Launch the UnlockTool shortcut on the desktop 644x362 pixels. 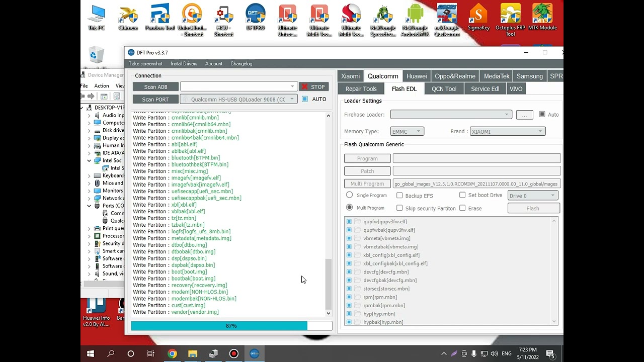click(x=192, y=20)
